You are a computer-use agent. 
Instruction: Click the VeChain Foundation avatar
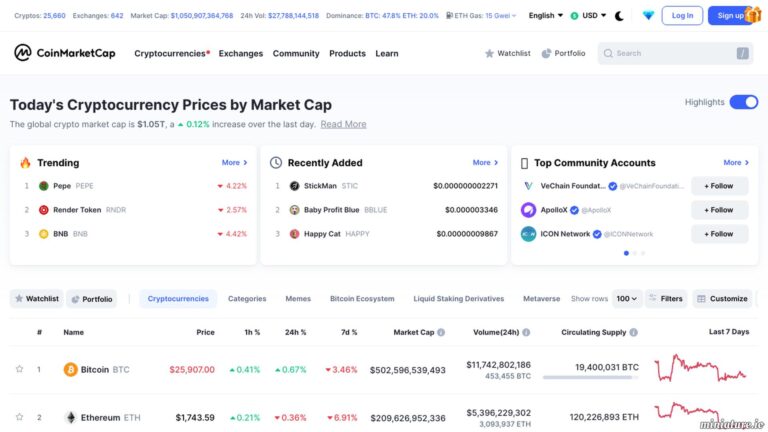[x=528, y=186]
